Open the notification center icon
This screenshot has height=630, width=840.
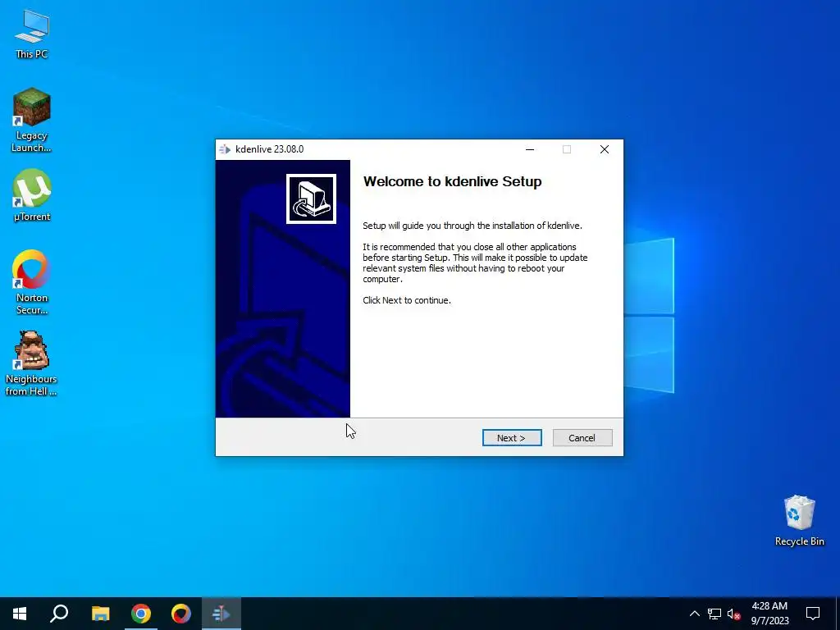coord(813,614)
